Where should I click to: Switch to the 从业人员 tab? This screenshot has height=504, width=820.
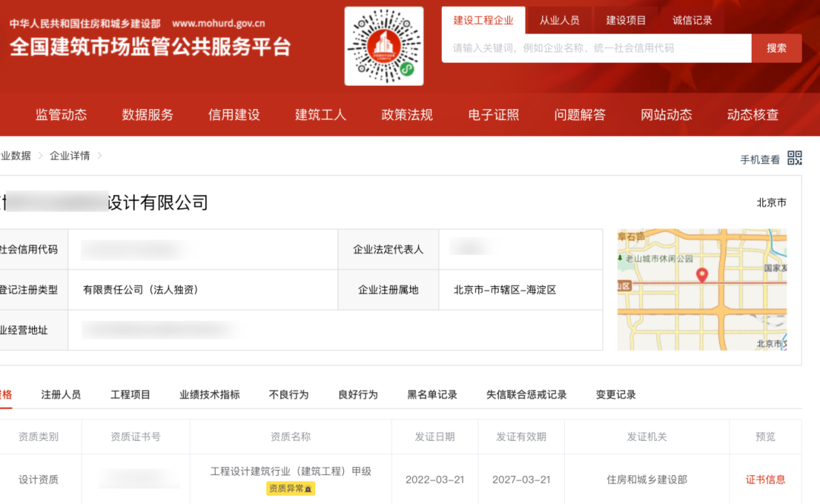[x=560, y=20]
